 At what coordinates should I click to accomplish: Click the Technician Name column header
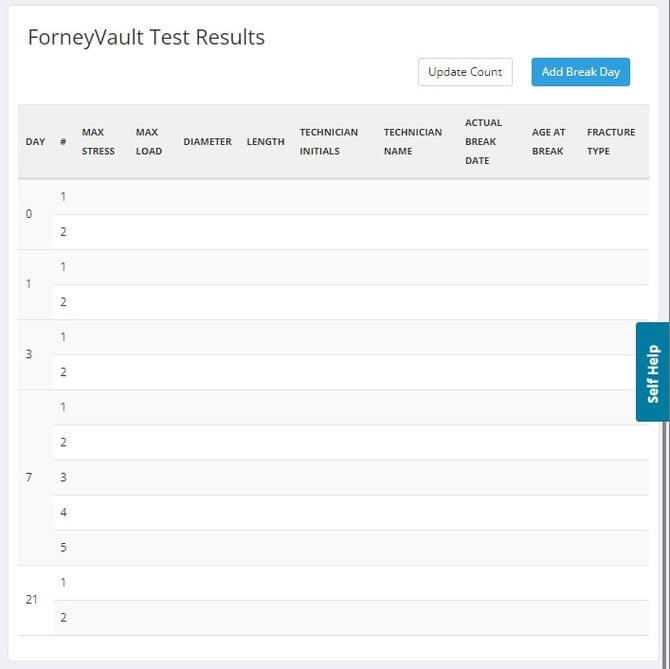412,142
